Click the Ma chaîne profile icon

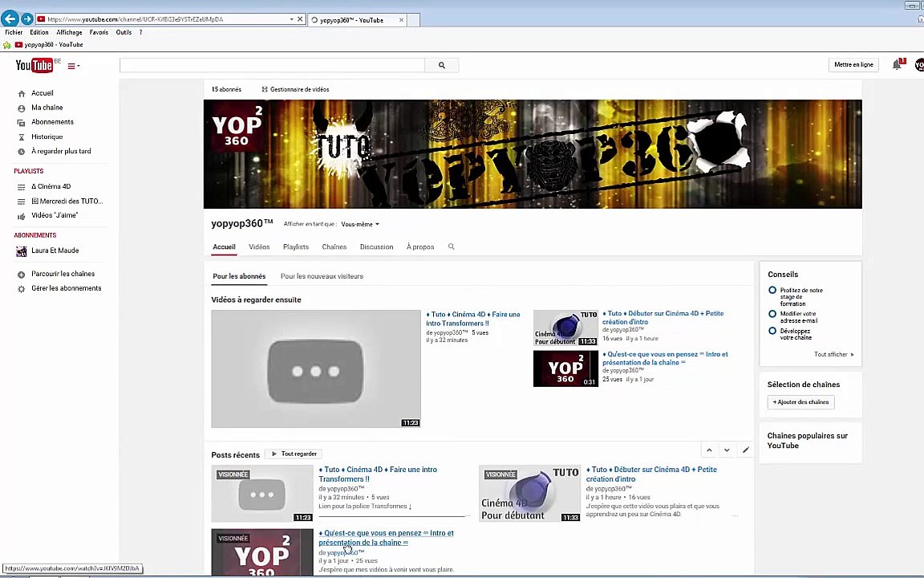(21, 108)
